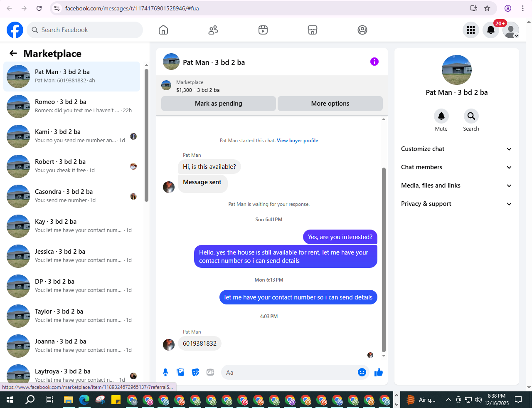Screen dimensions: 532x408
Task: Click Mark as pending button
Action: tap(219, 104)
